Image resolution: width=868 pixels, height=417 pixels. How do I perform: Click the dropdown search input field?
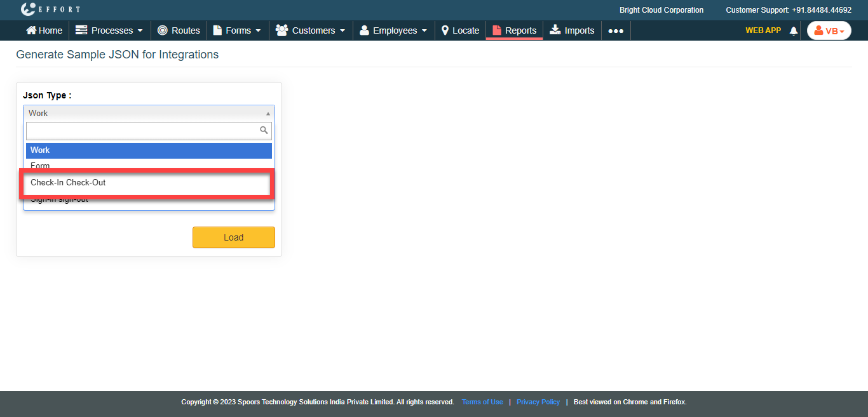point(142,131)
